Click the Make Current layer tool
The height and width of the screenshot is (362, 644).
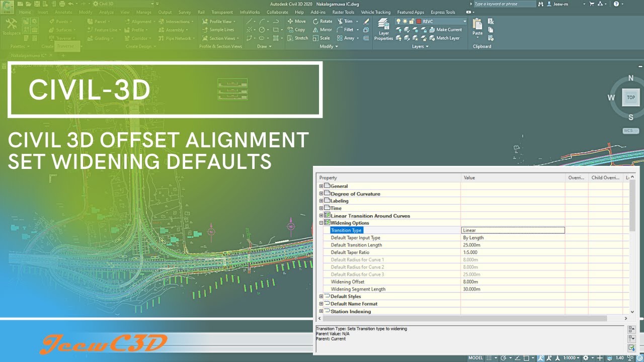445,30
